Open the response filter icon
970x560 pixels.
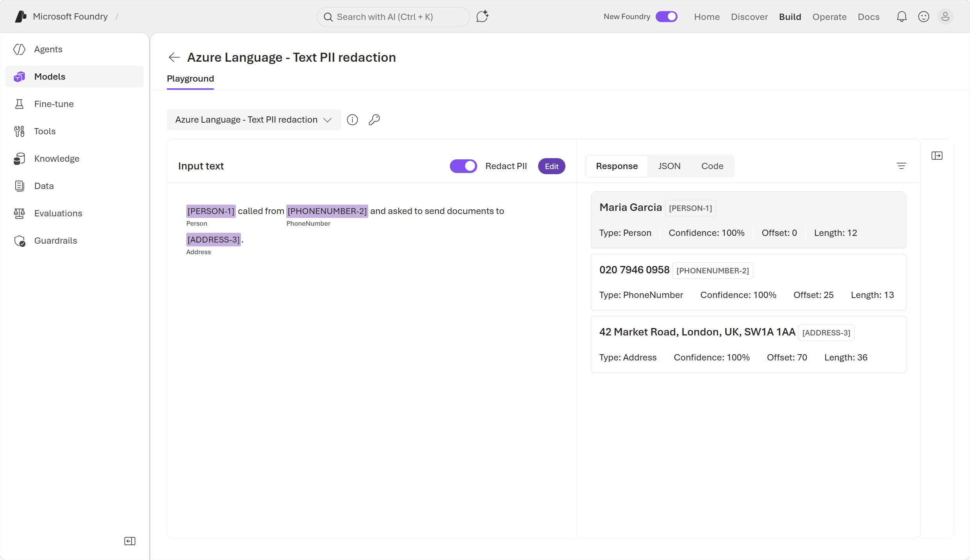click(x=901, y=166)
